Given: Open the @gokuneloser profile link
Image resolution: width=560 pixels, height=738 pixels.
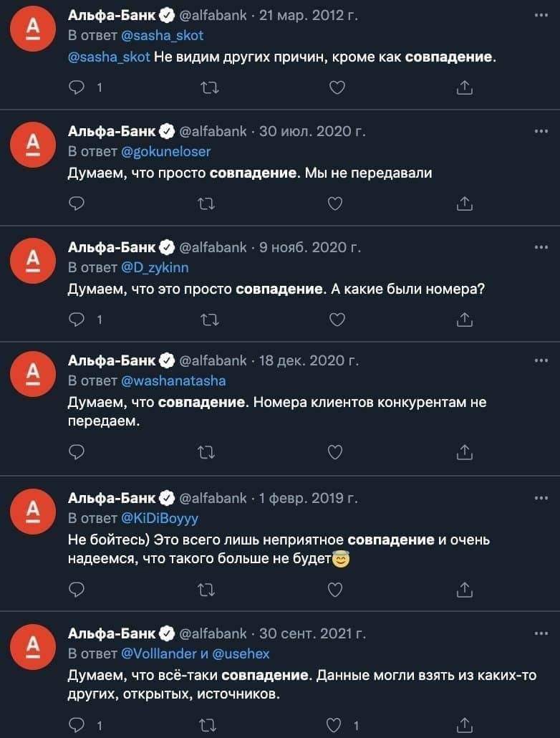Looking at the screenshot, I should click(165, 152).
